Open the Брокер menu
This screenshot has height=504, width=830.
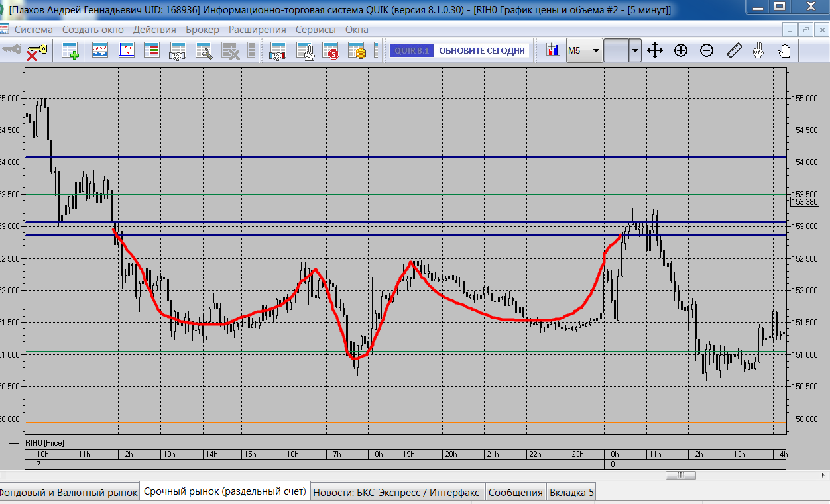(x=203, y=30)
